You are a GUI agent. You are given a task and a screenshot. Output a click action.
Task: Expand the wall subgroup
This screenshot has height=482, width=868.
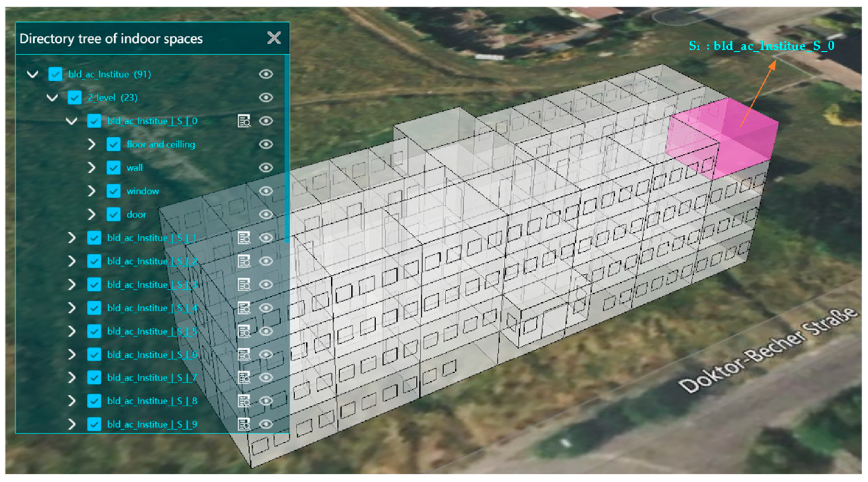click(91, 168)
